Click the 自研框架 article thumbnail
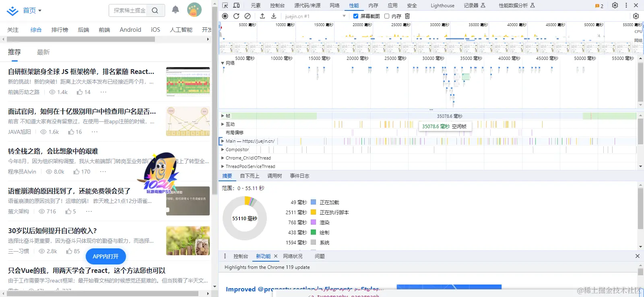644x297 pixels. (188, 82)
